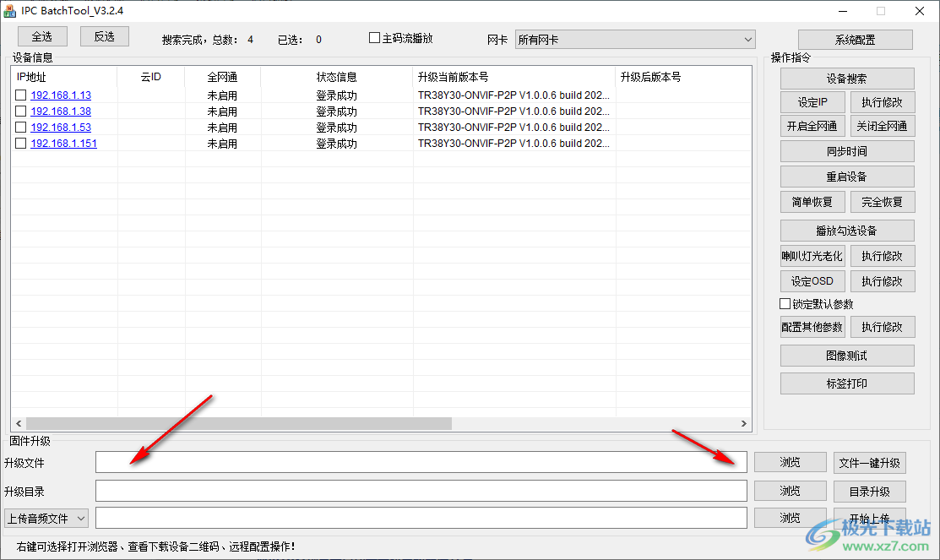Image resolution: width=940 pixels, height=560 pixels.
Task: Click 重启设备 to reboot devices
Action: click(x=846, y=176)
